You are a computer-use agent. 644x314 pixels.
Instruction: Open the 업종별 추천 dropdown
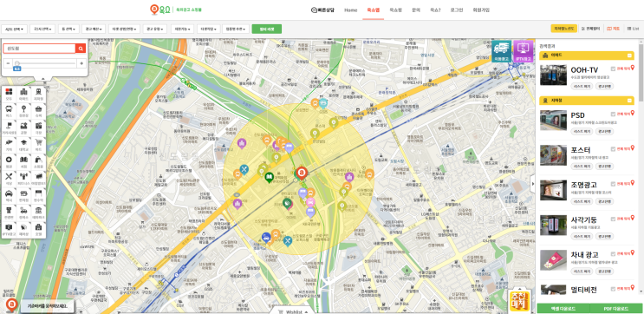coord(236,29)
